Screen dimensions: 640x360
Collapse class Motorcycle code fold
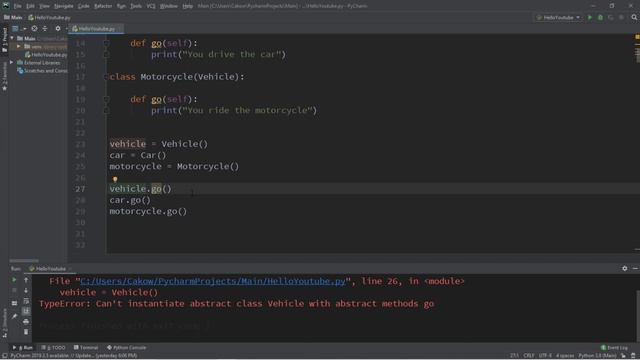pyautogui.click(x=106, y=77)
